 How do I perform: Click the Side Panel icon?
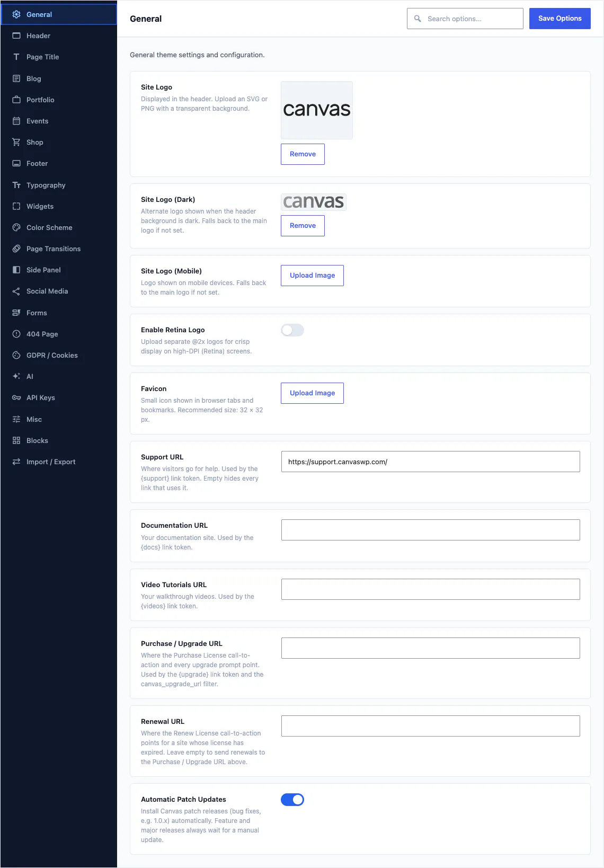pyautogui.click(x=16, y=270)
